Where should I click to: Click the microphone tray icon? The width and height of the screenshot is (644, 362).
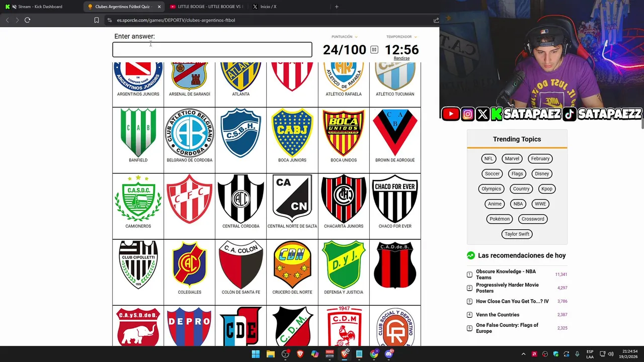click(577, 354)
